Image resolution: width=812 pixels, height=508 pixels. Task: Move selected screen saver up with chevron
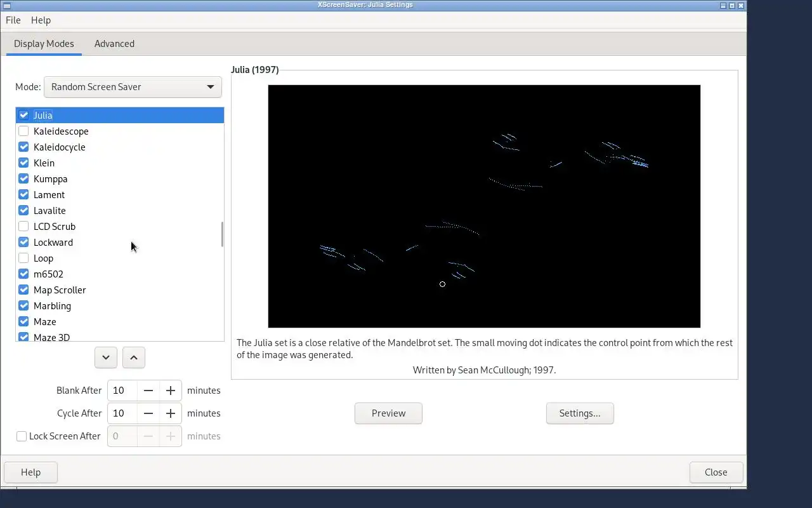134,358
